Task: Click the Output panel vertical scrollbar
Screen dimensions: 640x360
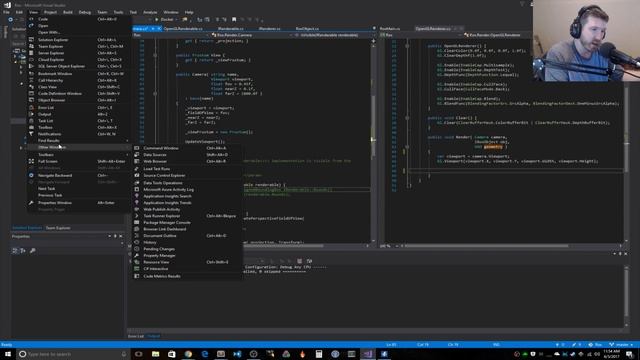Action: point(626,293)
